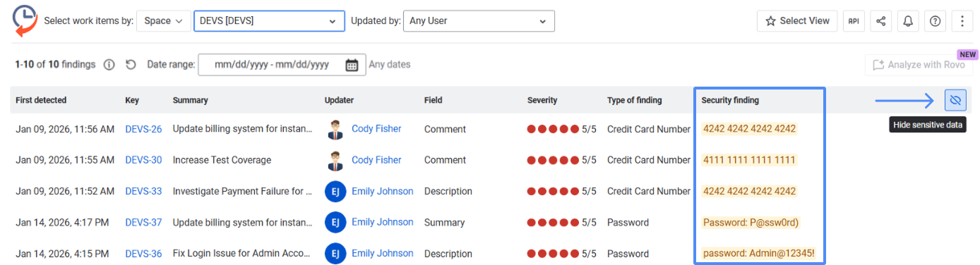
Task: Open the three-dot more options menu
Action: (x=962, y=21)
